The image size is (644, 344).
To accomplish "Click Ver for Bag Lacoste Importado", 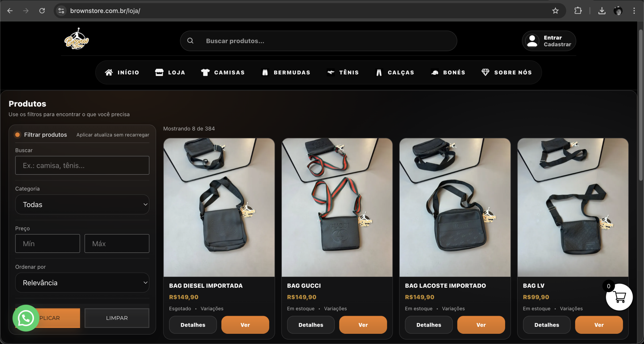I will coord(481,325).
